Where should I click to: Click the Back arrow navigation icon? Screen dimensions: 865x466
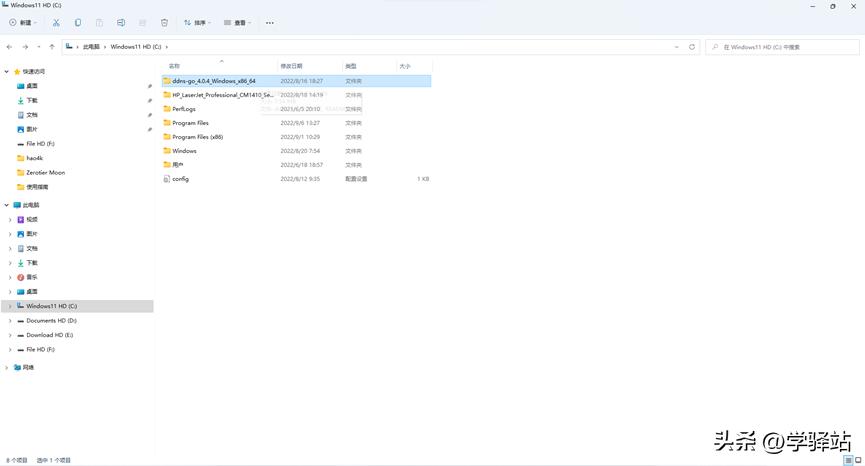click(10, 47)
